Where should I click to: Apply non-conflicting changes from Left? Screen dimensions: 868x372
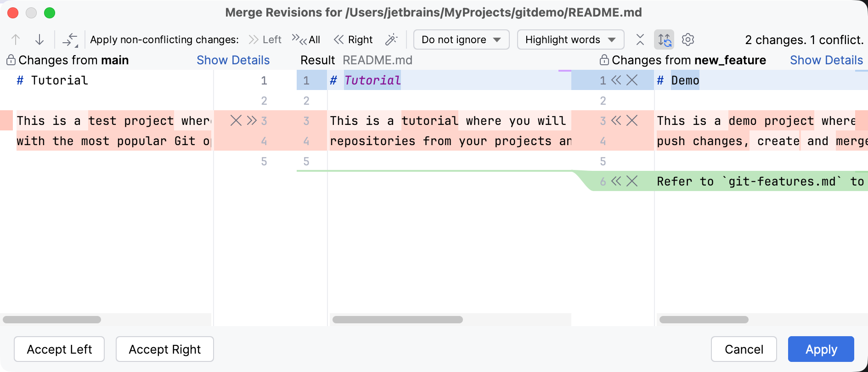tap(265, 40)
